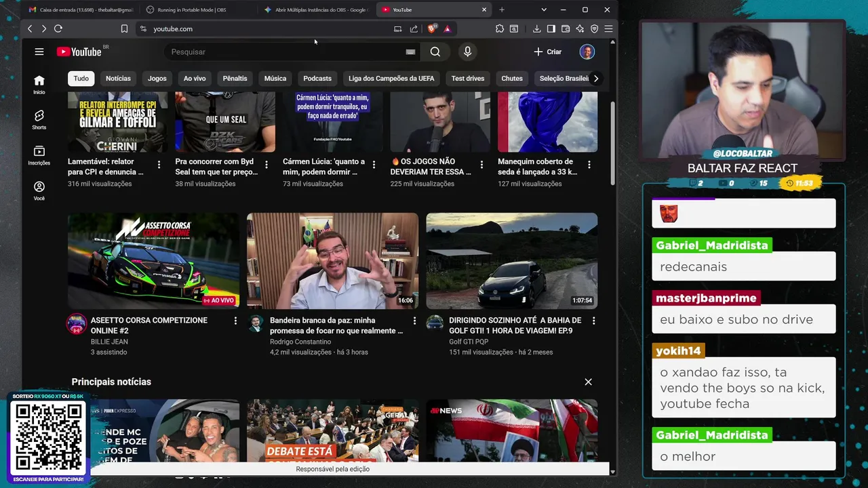Open BILLIE JEAN channel link
This screenshot has height=488, width=868.
(109, 342)
